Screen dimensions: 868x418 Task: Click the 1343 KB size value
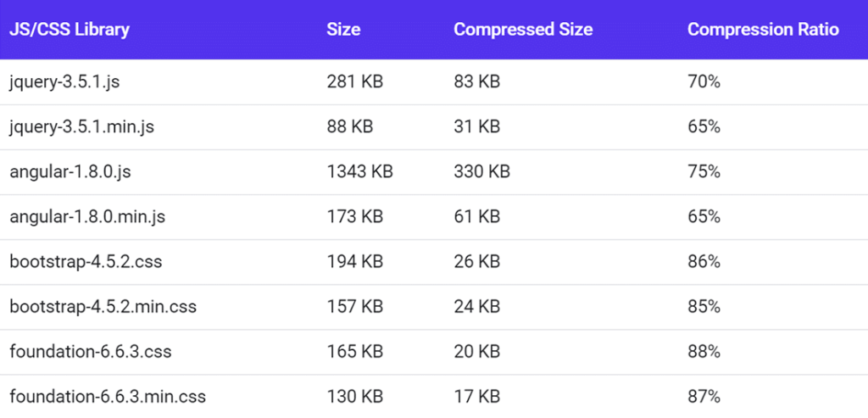359,172
